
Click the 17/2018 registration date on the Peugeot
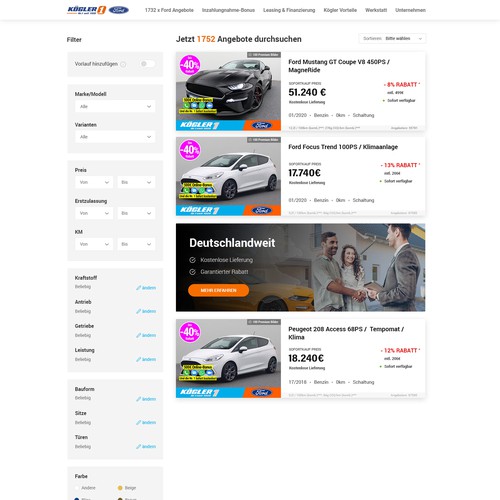coord(297,382)
